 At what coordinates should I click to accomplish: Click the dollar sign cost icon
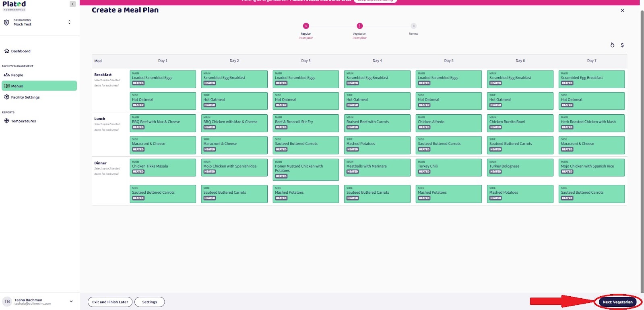[x=622, y=45]
